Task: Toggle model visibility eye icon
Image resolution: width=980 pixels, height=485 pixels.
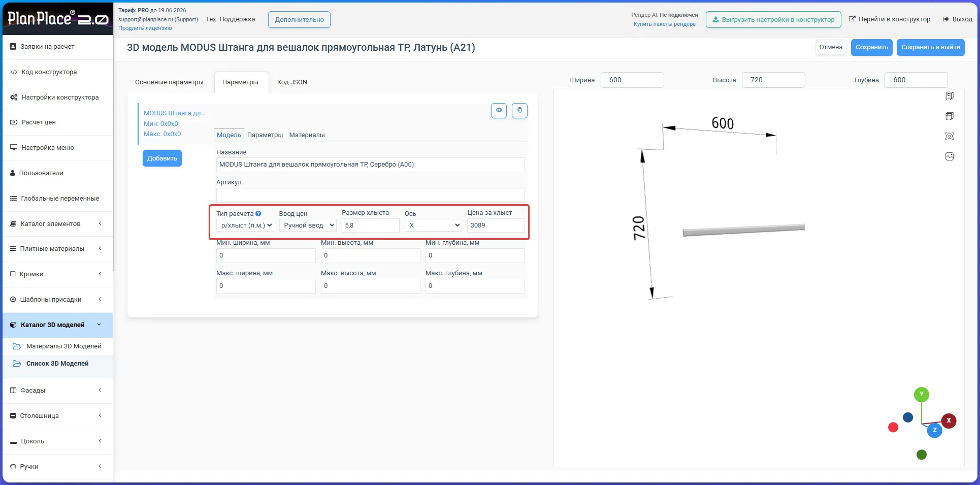Action: point(499,110)
